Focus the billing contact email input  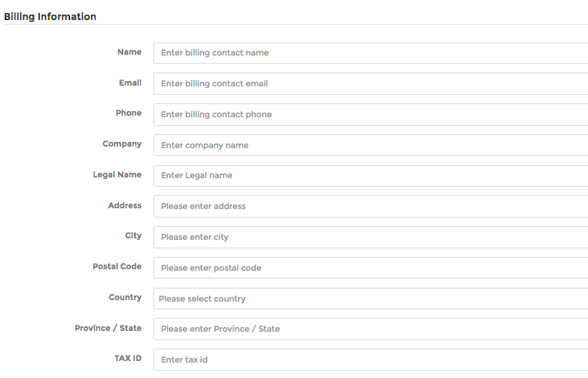coord(370,83)
